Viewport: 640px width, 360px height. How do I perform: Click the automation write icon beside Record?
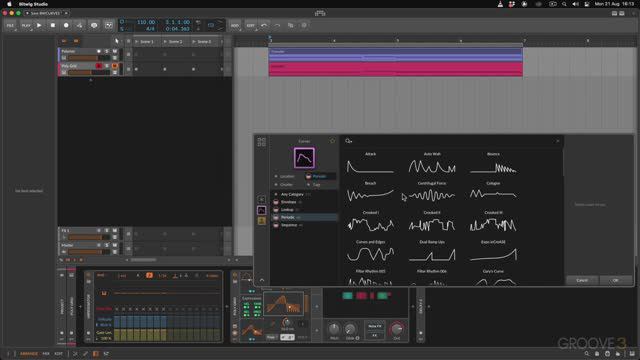point(80,25)
